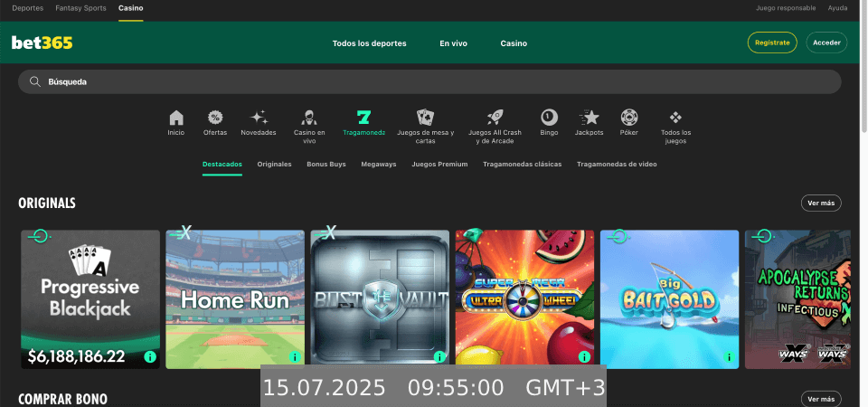Open the Ofertas percent icon
The height and width of the screenshot is (407, 868).
215,118
